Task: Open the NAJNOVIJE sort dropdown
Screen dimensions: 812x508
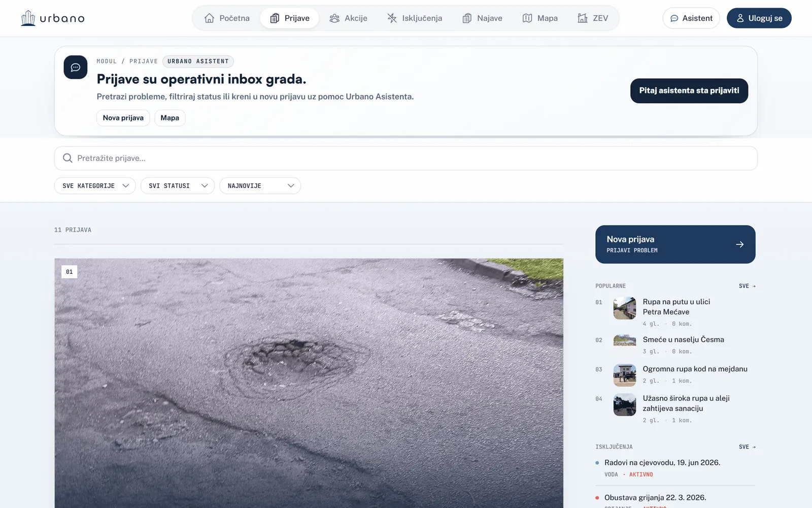Action: click(x=260, y=186)
